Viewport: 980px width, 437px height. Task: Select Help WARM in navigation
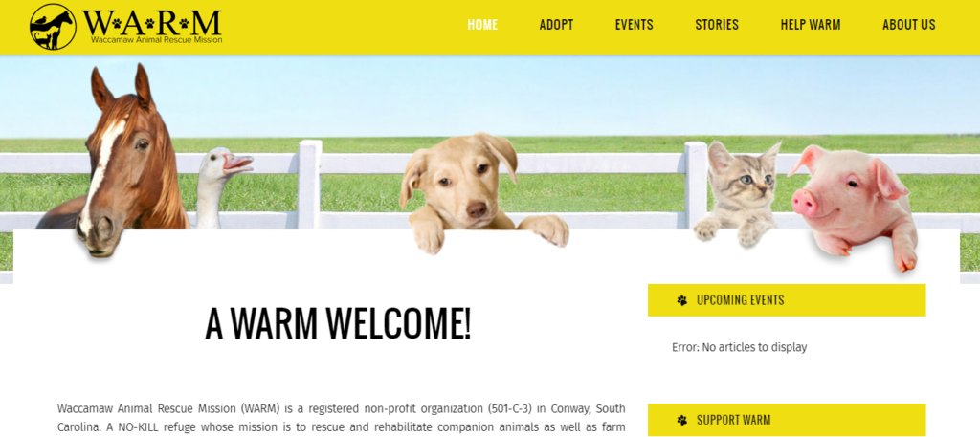click(810, 25)
